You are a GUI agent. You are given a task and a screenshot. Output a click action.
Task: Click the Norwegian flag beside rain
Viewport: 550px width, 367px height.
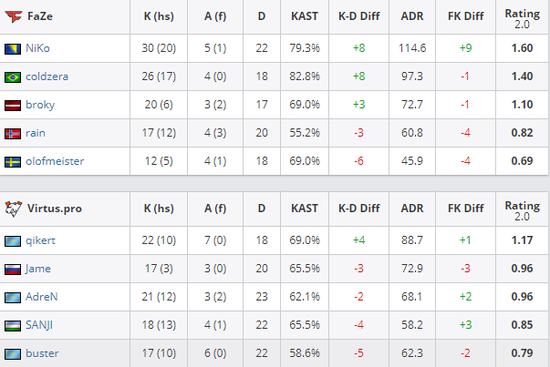point(13,133)
